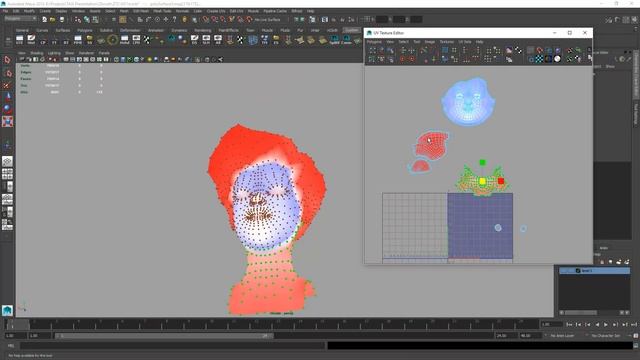Click the play forward button
The width and height of the screenshot is (640, 360).
point(606,324)
